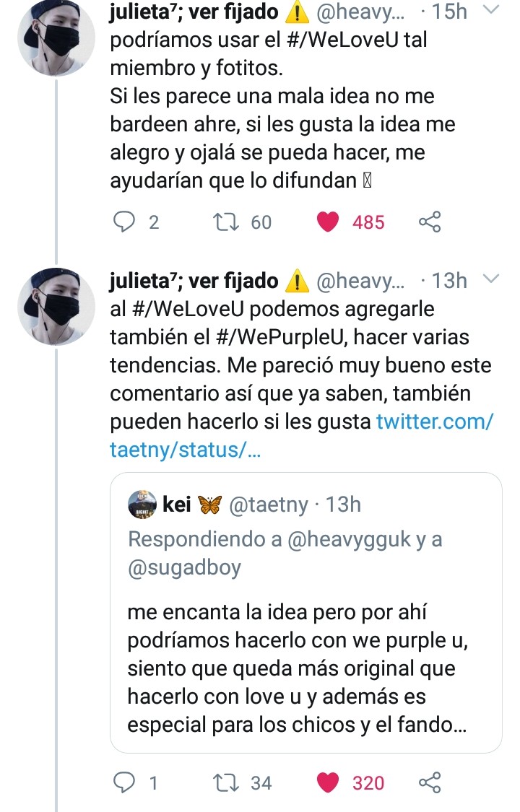Like the first tweet with 485 likes
This screenshot has height=812, width=520.
tap(329, 222)
